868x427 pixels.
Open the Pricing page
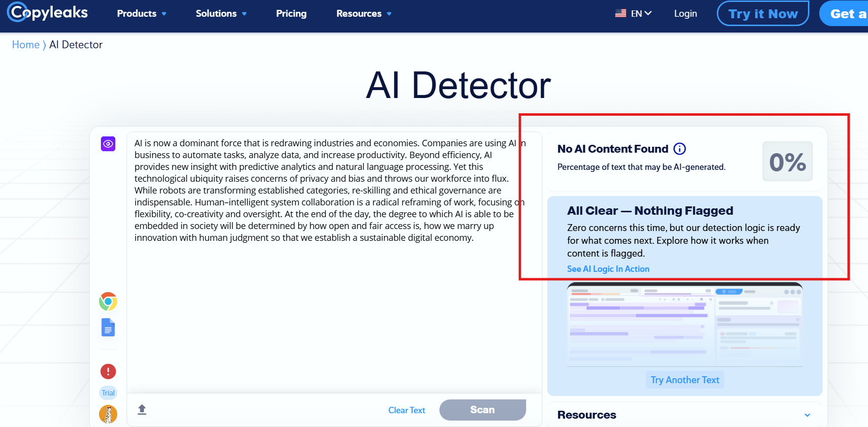click(x=291, y=14)
